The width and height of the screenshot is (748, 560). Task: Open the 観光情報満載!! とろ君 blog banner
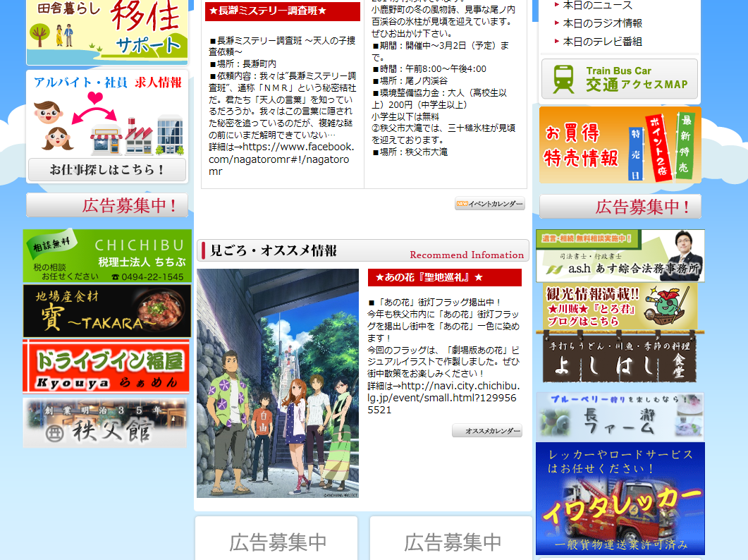pyautogui.click(x=620, y=308)
